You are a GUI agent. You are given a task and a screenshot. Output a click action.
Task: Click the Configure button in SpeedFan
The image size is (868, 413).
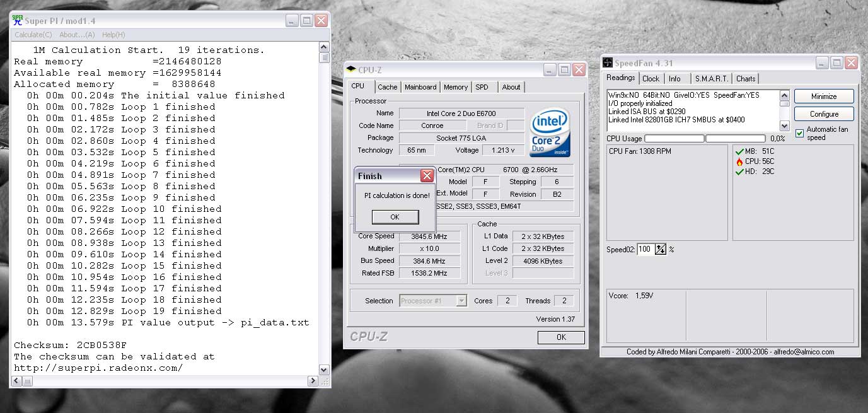(824, 114)
